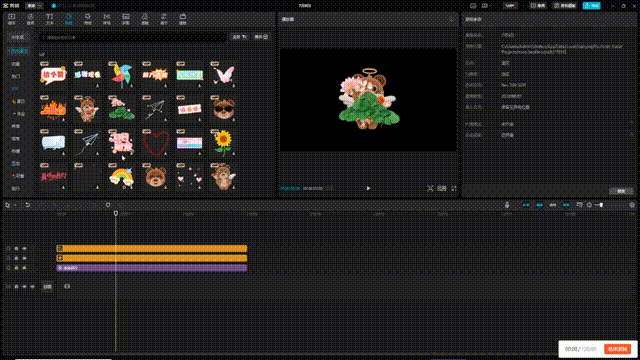Open the aspect ratio button in the player
The width and height of the screenshot is (640, 360).
[442, 188]
